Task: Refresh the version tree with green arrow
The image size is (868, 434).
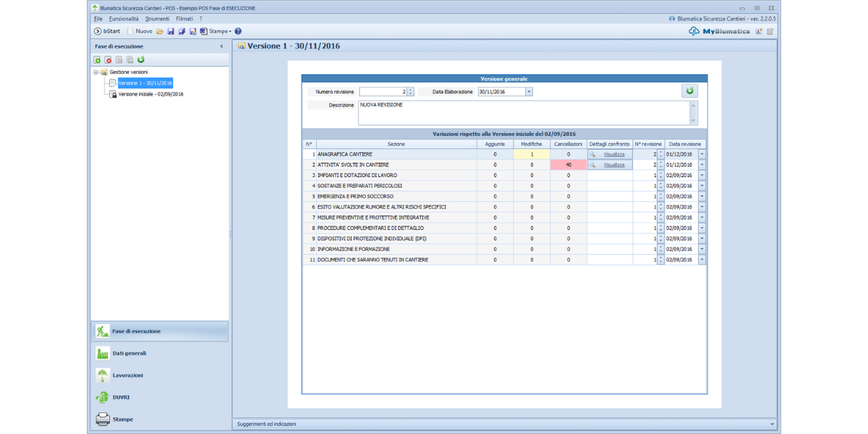Action: pos(140,59)
